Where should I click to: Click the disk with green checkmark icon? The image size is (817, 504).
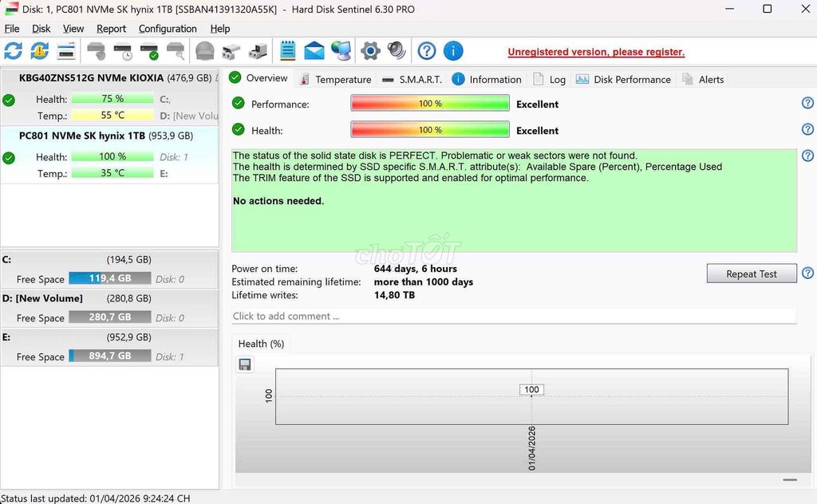[x=149, y=51]
